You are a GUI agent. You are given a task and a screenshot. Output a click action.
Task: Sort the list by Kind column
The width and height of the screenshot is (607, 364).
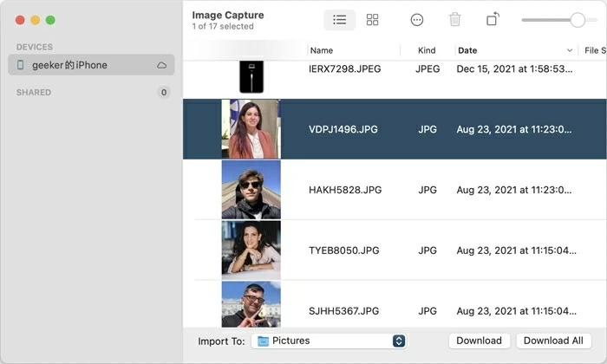coord(427,51)
